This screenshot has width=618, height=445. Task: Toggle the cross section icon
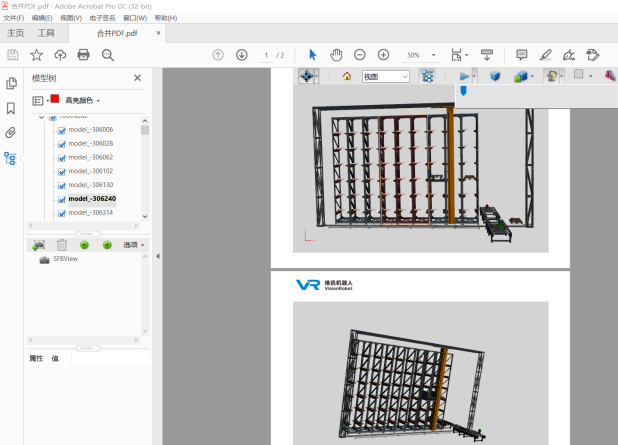[x=610, y=75]
